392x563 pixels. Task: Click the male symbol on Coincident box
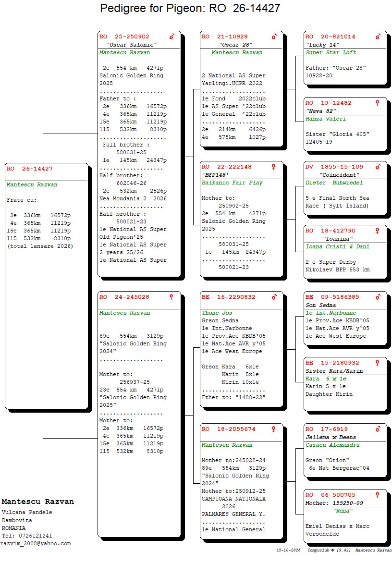pos(378,167)
